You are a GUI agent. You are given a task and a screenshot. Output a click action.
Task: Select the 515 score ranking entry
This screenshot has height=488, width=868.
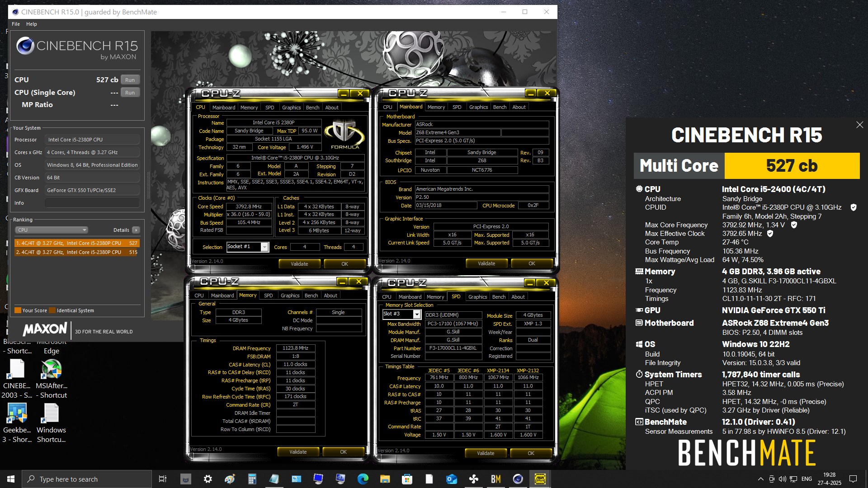77,252
